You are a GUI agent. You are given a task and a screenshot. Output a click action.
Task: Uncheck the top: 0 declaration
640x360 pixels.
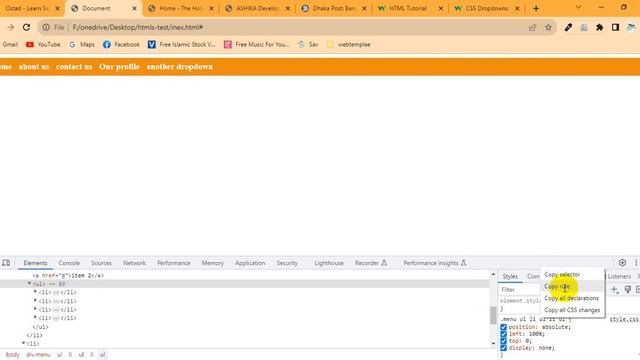coord(504,341)
